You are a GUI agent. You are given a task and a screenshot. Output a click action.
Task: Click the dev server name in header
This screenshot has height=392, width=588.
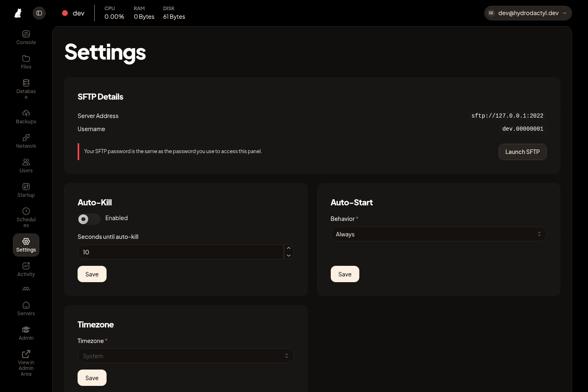[x=78, y=13]
